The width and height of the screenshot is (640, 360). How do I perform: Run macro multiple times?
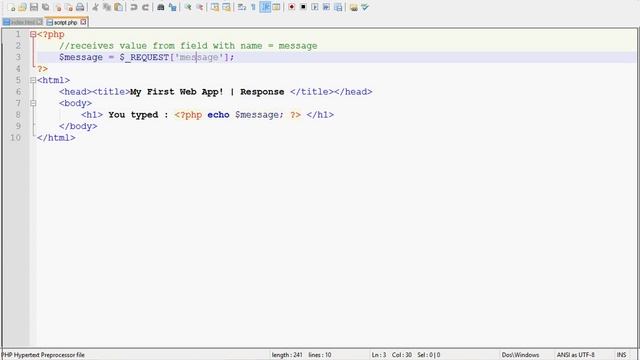[x=327, y=7]
